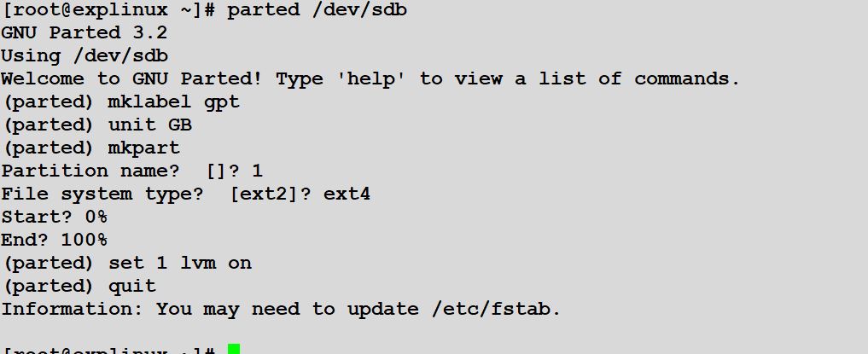Click the '[root@explinux ~]#' prompt on the first line
Screen dimensions: 868x354
(x=108, y=9)
